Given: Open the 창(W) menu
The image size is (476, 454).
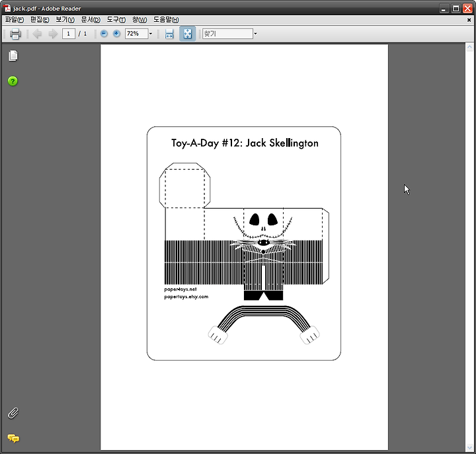Looking at the screenshot, I should pos(139,20).
